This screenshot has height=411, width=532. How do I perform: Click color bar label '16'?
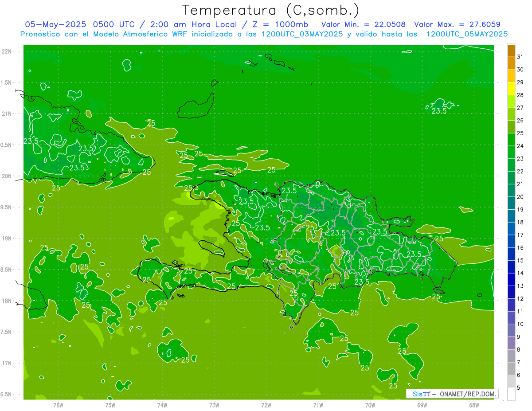pyautogui.click(x=520, y=248)
